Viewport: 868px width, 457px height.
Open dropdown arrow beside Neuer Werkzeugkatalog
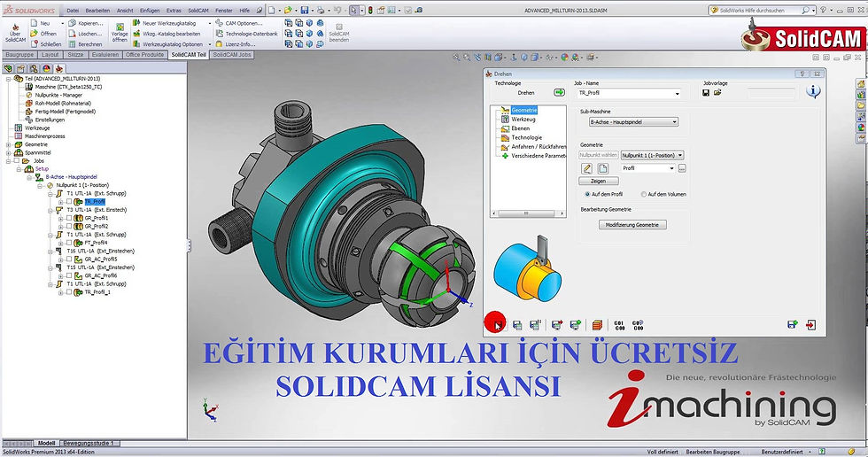pos(210,23)
